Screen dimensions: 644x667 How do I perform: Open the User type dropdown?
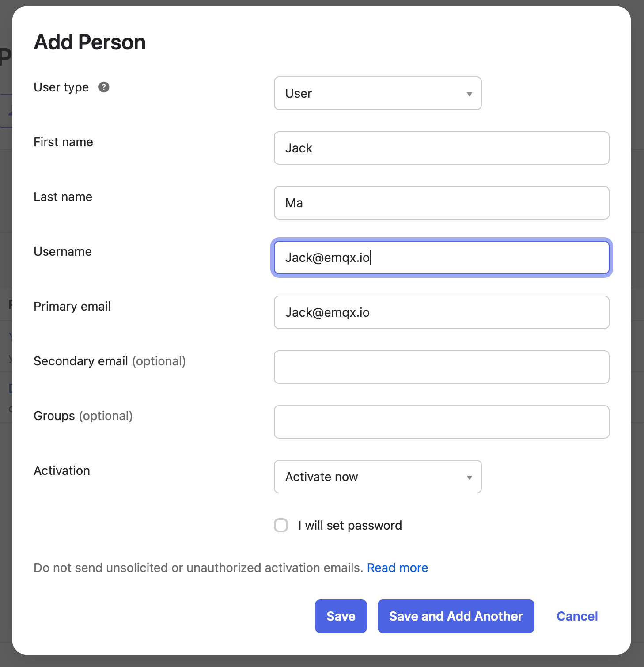378,93
